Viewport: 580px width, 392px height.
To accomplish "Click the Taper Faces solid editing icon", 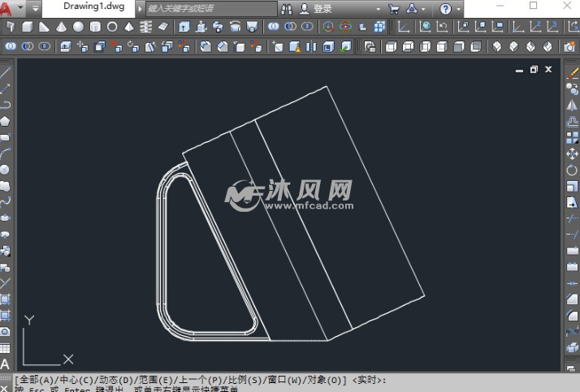I will point(150,46).
